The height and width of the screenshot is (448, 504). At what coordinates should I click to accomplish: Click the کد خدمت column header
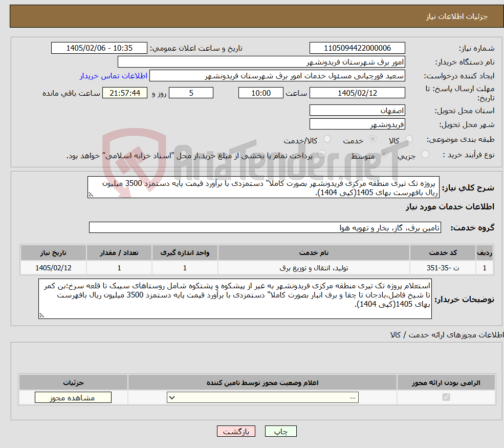[x=443, y=253]
